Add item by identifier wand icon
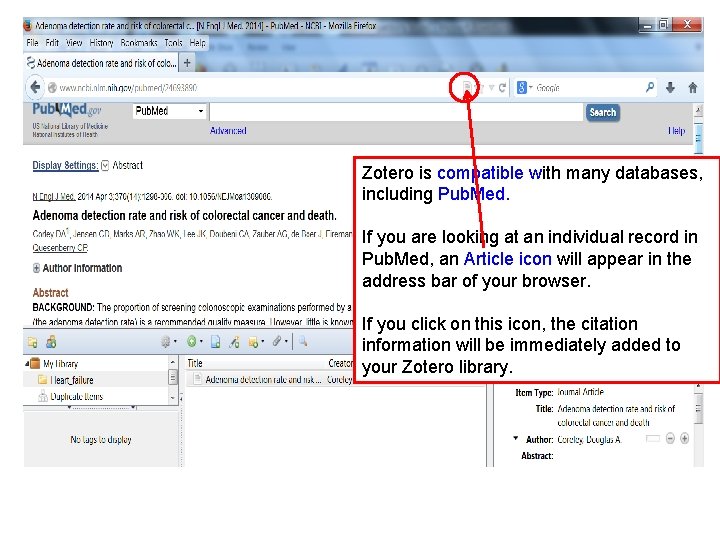 click(x=235, y=342)
